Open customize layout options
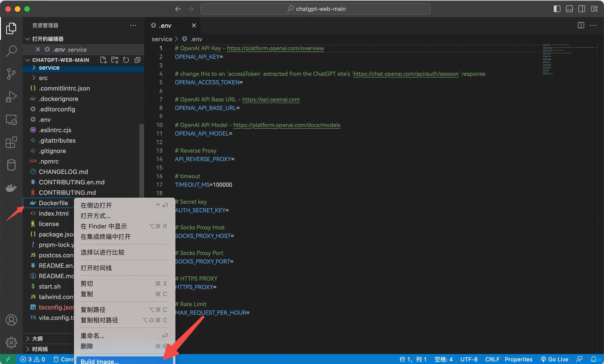 pos(594,9)
